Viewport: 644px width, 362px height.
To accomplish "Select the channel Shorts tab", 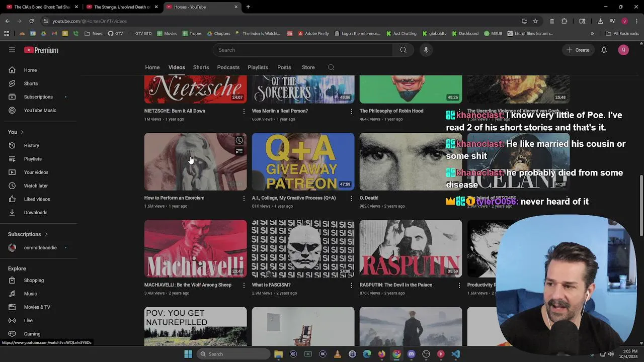I will (x=201, y=67).
